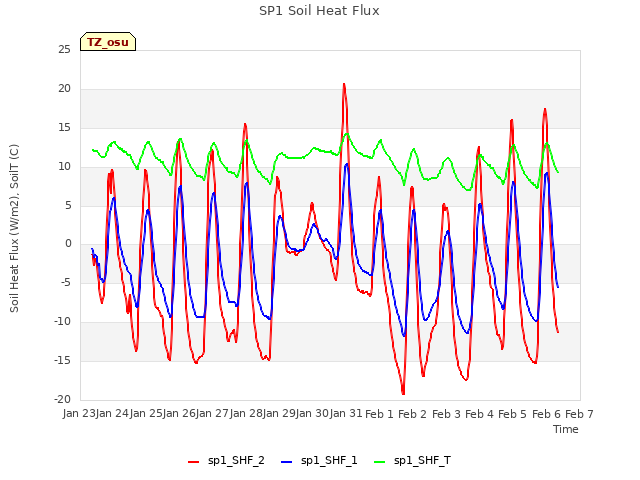Click the Jan 31 x-axis tick label

point(346,413)
